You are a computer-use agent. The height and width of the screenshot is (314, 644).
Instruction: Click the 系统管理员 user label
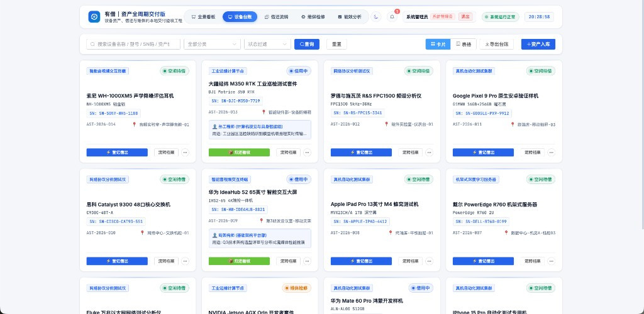(x=417, y=17)
